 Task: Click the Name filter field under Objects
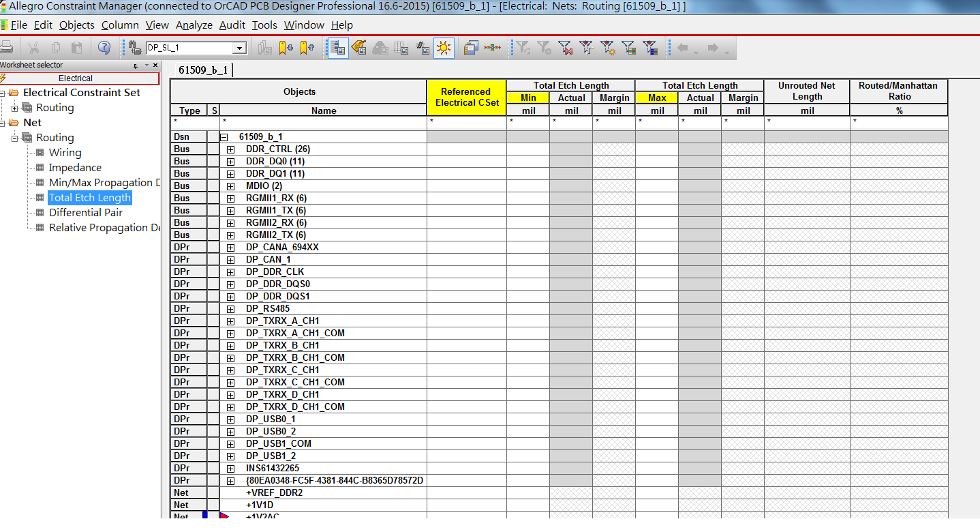(323, 122)
